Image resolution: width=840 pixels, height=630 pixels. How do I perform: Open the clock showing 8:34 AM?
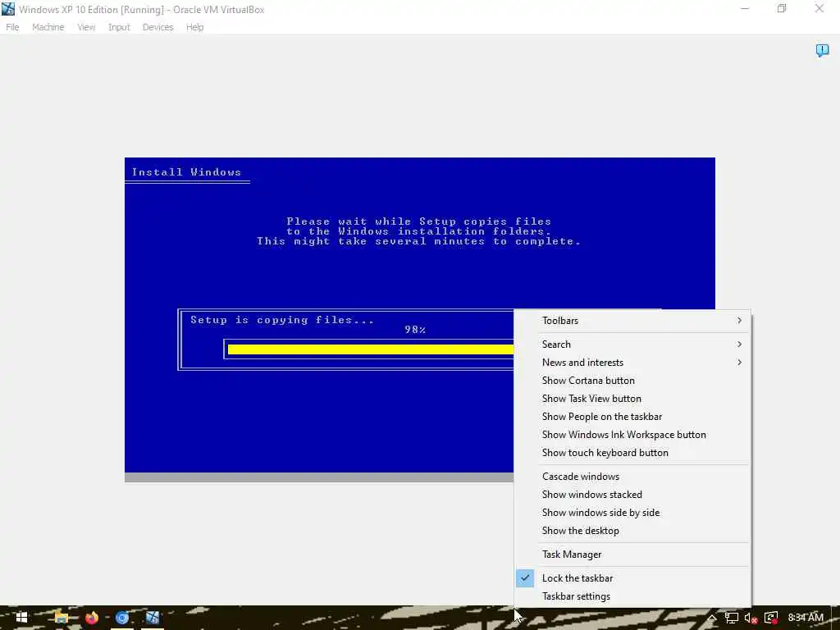coord(806,618)
